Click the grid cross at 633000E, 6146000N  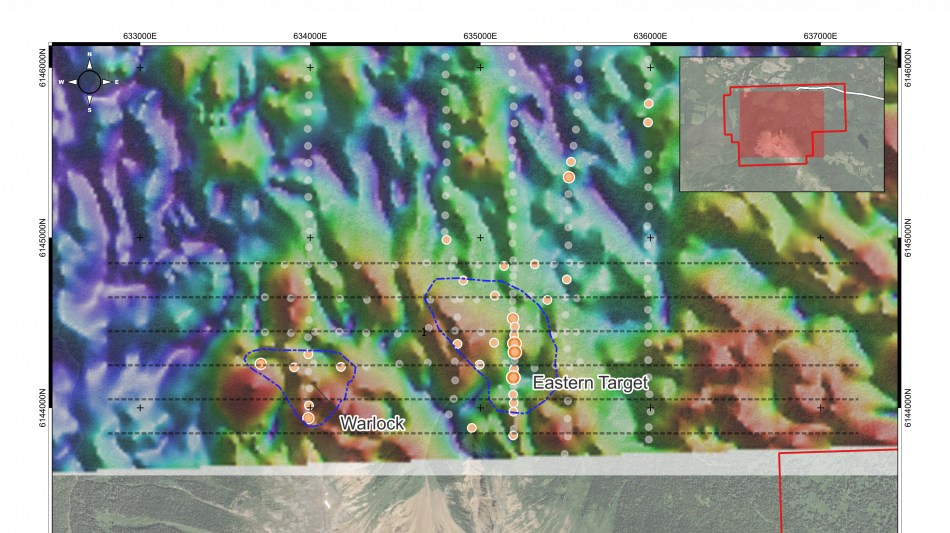click(x=140, y=68)
